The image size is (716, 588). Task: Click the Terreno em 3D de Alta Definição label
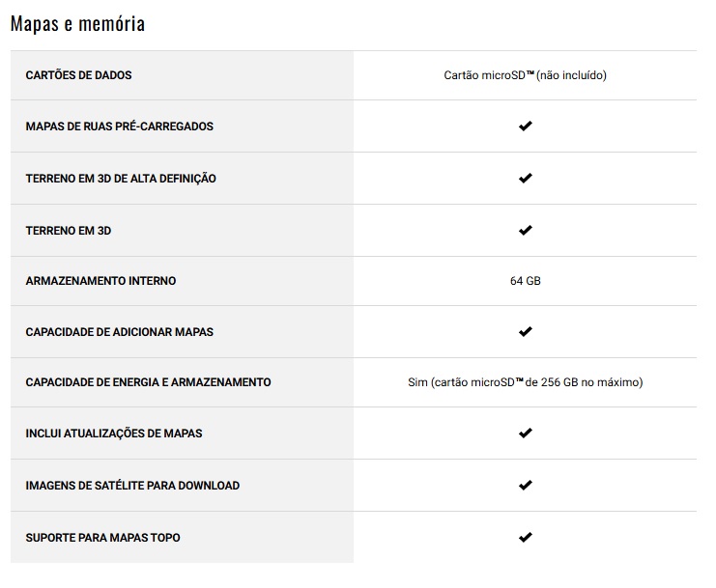(121, 179)
